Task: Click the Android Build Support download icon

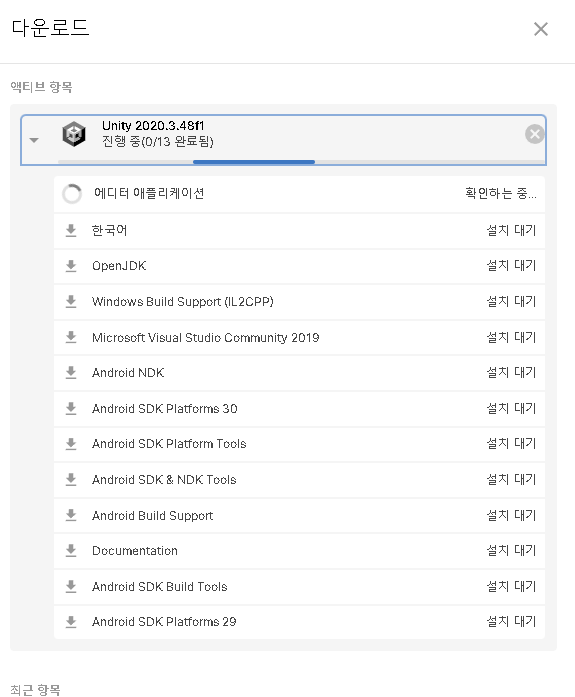Action: click(71, 515)
